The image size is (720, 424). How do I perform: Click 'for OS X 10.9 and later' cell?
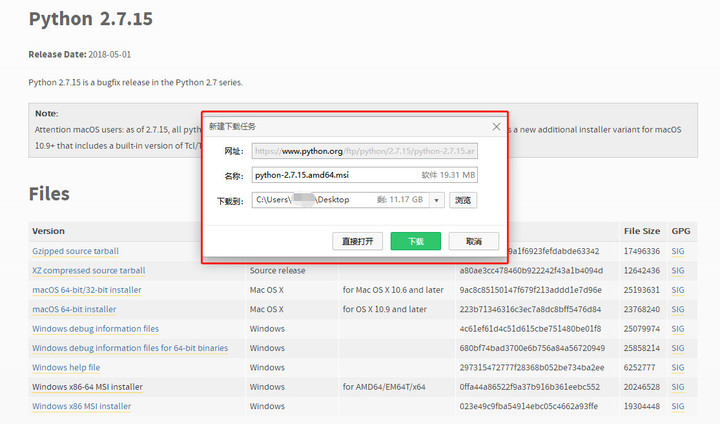coord(384,309)
